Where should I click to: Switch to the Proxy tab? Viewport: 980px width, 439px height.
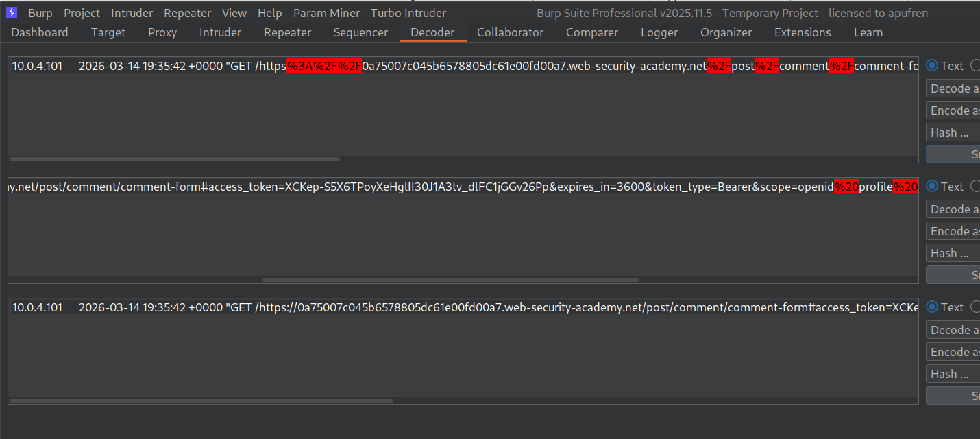(162, 32)
